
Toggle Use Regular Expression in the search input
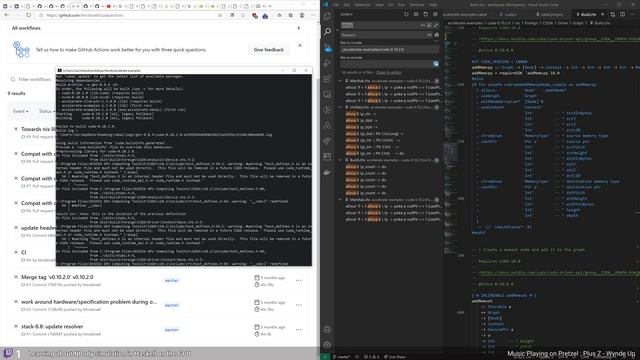pyautogui.click(x=436, y=25)
